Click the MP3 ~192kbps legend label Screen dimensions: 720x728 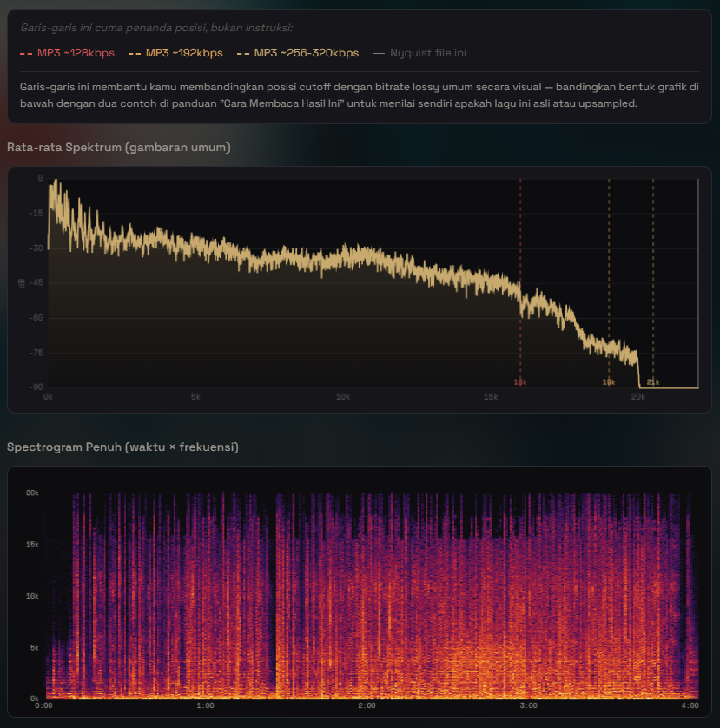[x=184, y=53]
